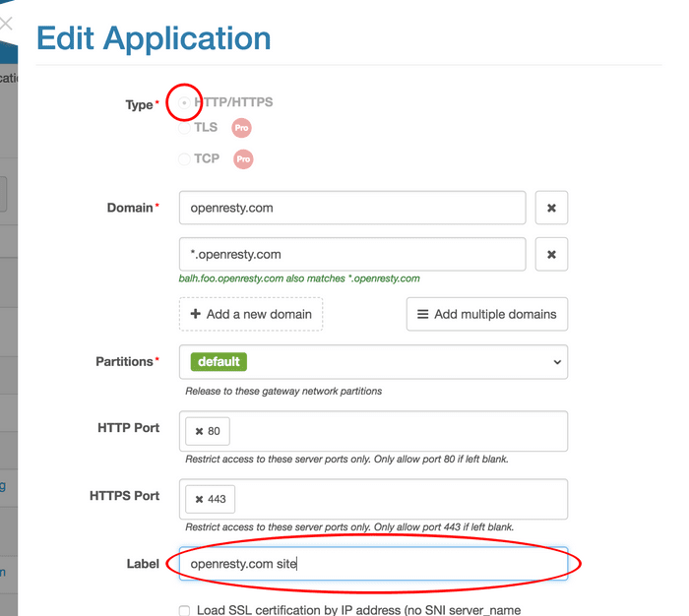Close the Edit Application dialog
This screenshot has width=689, height=616.
tap(6, 24)
